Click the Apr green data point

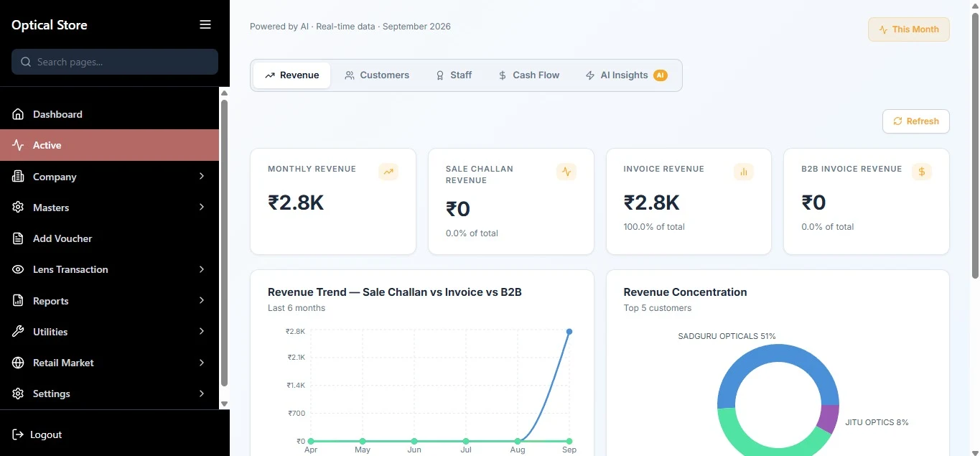point(311,441)
